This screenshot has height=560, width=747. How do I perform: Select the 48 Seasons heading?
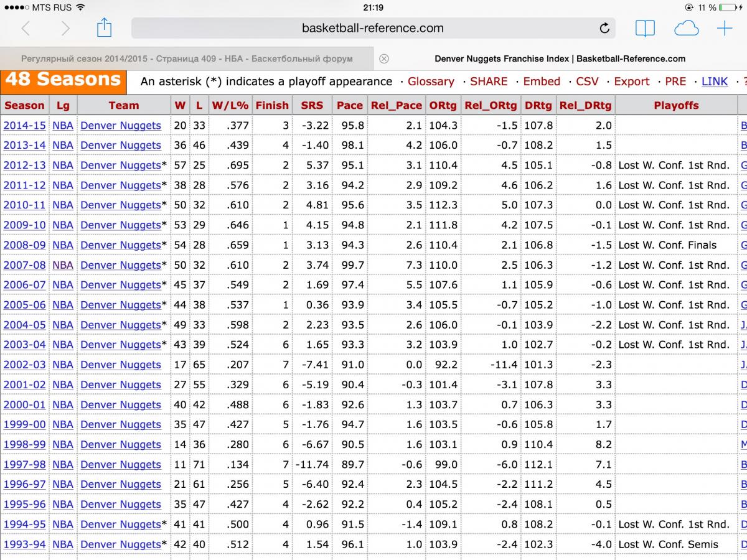pos(63,80)
